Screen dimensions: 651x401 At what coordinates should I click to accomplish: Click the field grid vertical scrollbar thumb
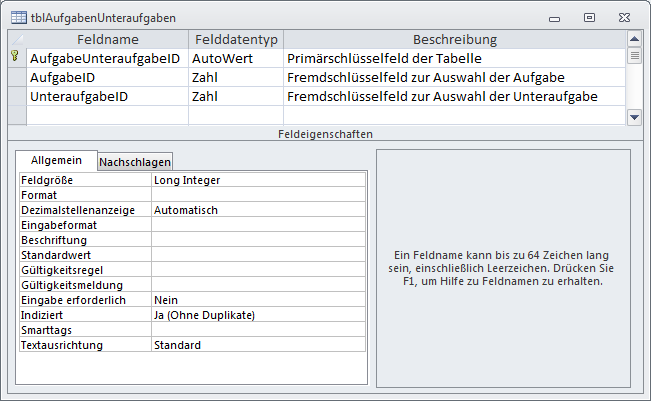[634, 55]
